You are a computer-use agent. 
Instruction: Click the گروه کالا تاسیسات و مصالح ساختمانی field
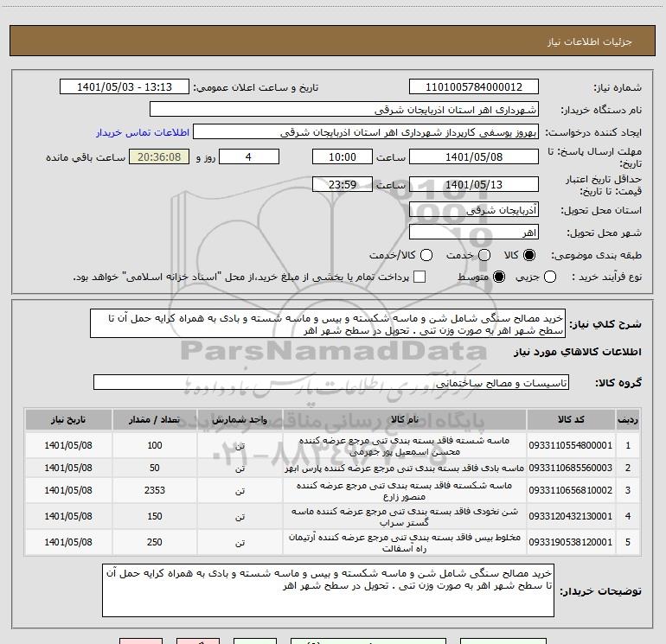pos(331,382)
